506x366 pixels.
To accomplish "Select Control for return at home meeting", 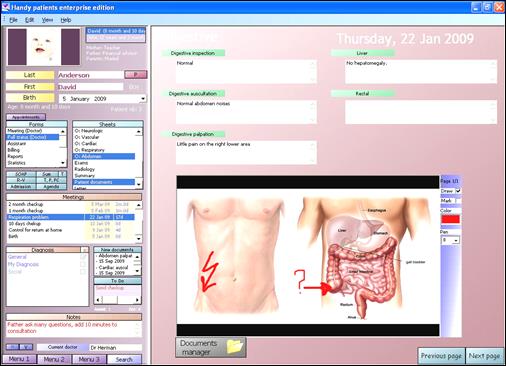I will [71, 230].
